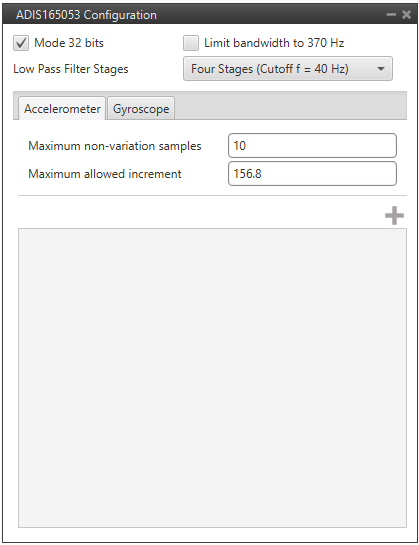Enable Limit bandwidth to 370 Hz
Viewport: 419px width, 545px height.
[x=191, y=43]
